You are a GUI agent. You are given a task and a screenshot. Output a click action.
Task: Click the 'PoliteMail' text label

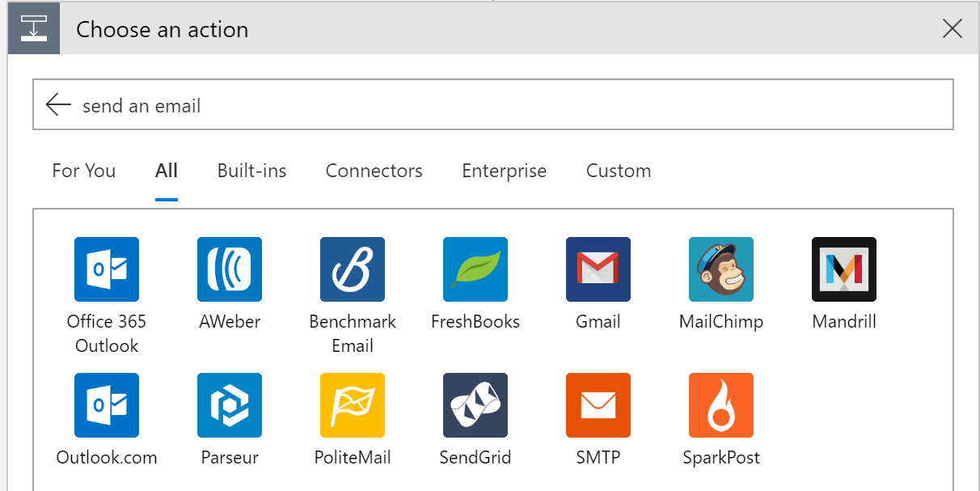[x=353, y=458]
